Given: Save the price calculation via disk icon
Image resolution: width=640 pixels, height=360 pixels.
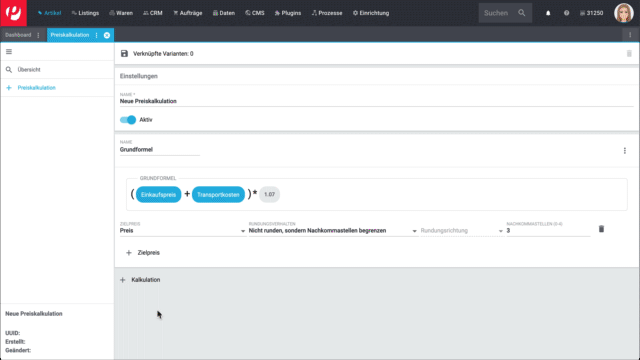Looking at the screenshot, I should 124,53.
